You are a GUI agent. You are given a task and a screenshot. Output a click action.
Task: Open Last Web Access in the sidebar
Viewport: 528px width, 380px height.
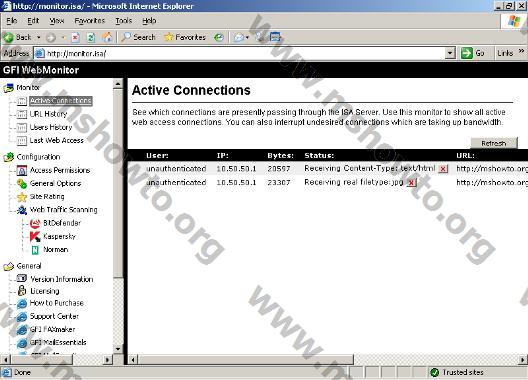[57, 140]
